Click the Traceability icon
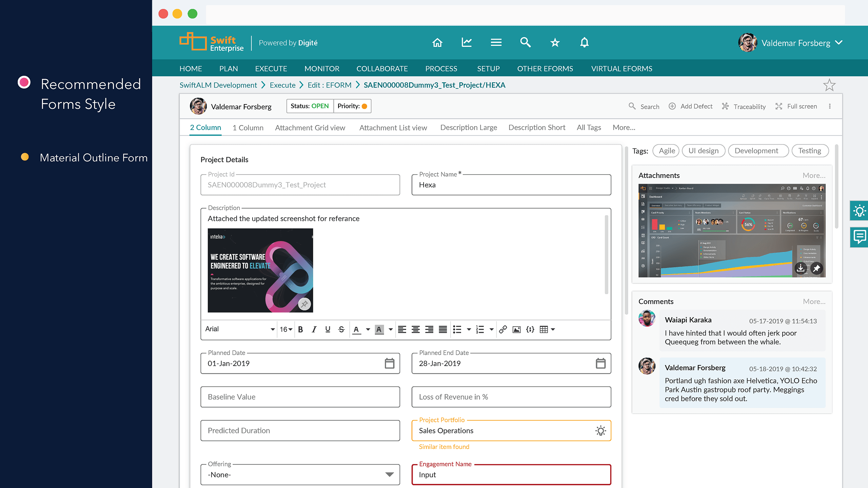This screenshot has width=868, height=488. (x=725, y=106)
